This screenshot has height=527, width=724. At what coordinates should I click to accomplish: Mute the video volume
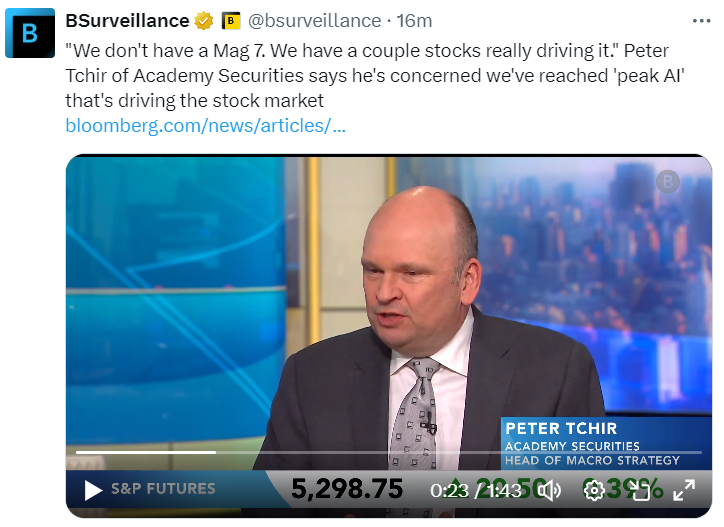(x=550, y=490)
